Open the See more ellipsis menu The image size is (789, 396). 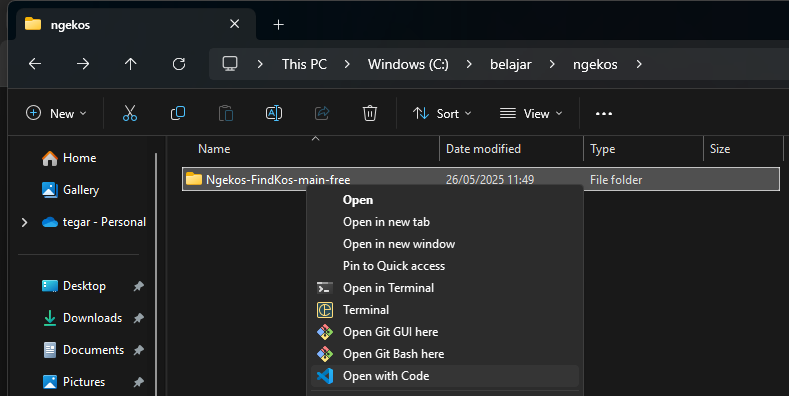603,114
